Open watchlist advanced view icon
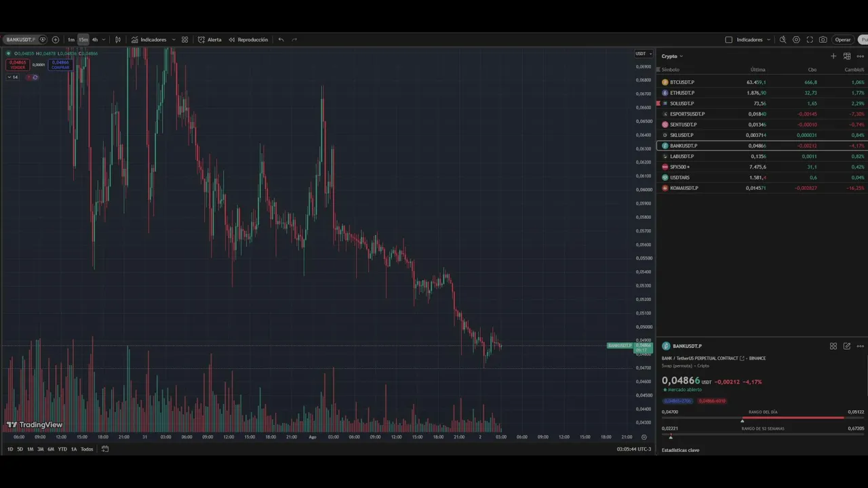Viewport: 868px width, 488px height. point(847,56)
